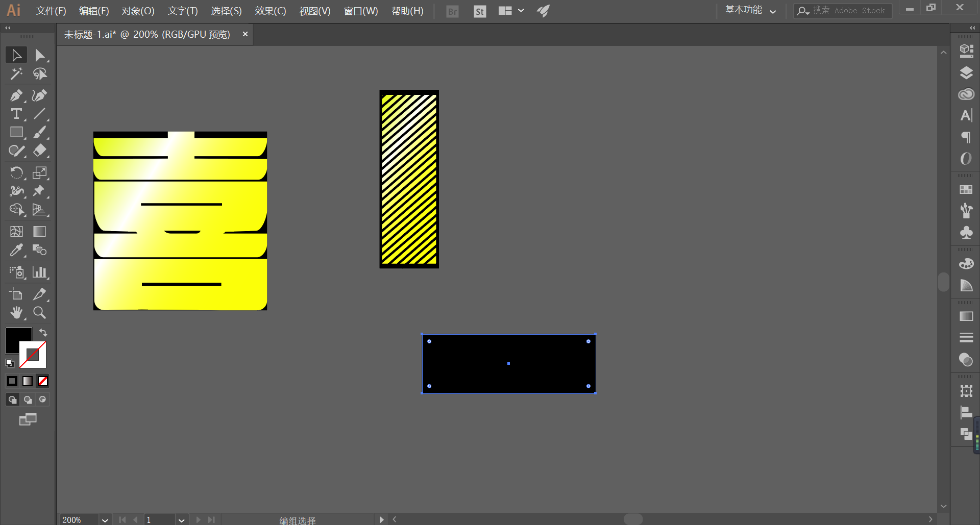Open the artboard number dropdown

pos(181,520)
